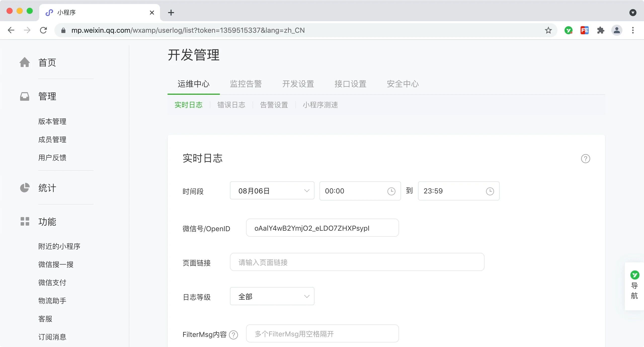Open browser extensions puzzle icon
This screenshot has height=347, width=644.
pos(600,30)
